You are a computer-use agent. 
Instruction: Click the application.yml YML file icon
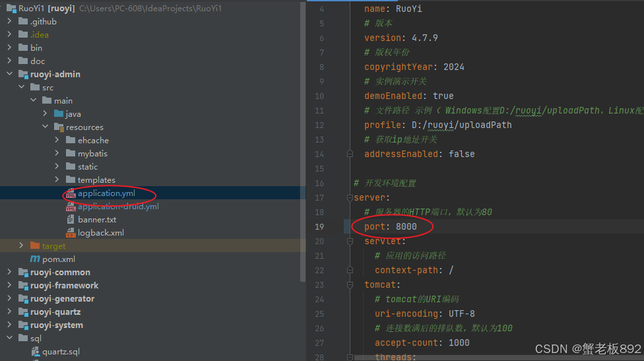click(x=71, y=193)
